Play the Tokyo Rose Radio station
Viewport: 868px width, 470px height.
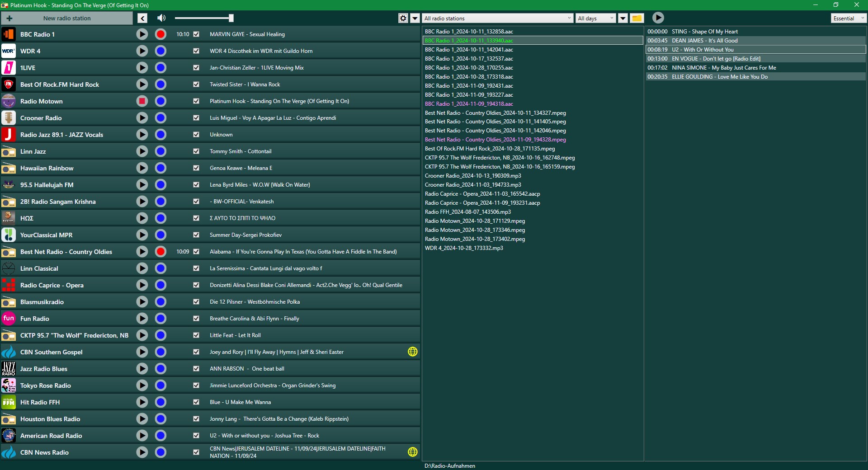142,385
